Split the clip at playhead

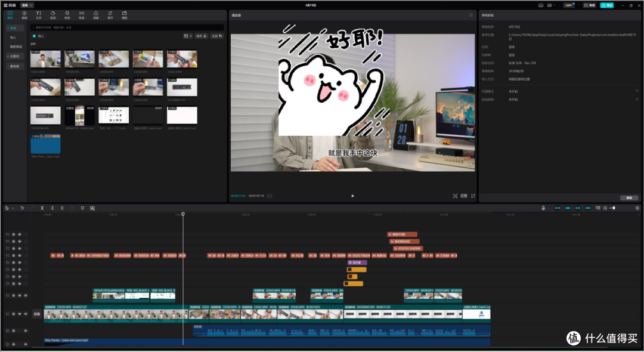click(x=42, y=208)
